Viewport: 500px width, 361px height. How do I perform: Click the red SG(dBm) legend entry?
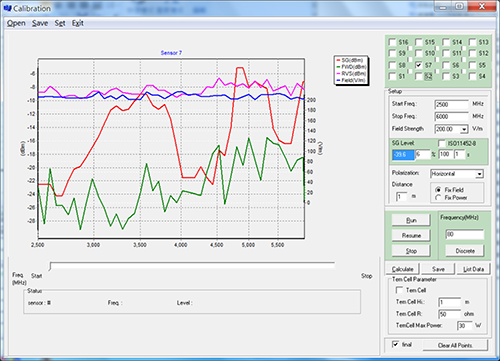(x=350, y=60)
